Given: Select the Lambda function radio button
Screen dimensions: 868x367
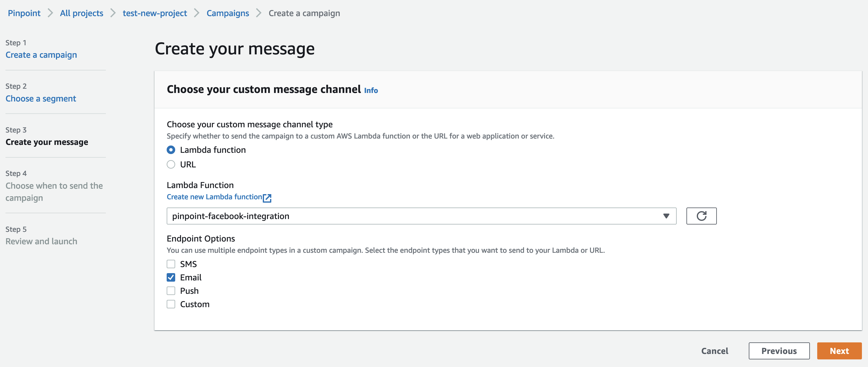Looking at the screenshot, I should (x=171, y=150).
